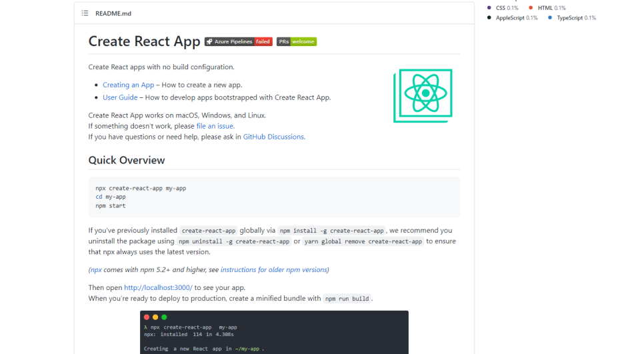Select the TypeScript language entry

pos(576,17)
